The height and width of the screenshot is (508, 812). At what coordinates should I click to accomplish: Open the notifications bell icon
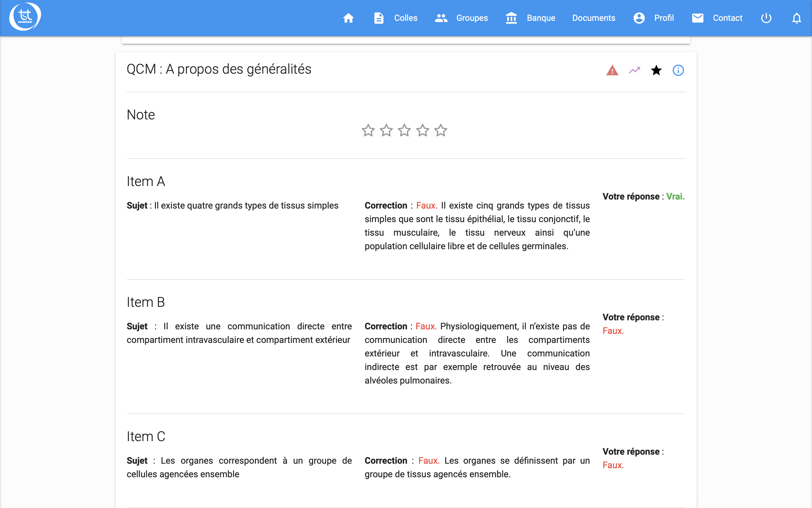pyautogui.click(x=796, y=18)
